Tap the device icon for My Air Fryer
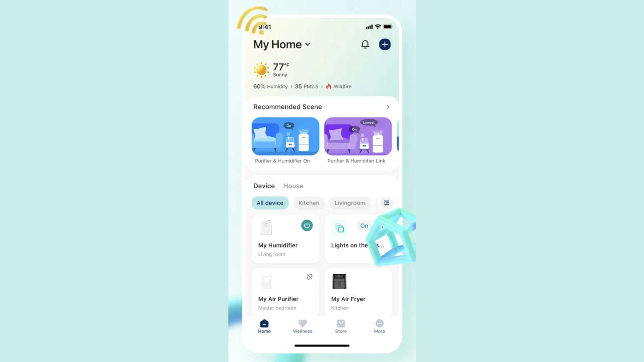644x362 pixels. 339,281
